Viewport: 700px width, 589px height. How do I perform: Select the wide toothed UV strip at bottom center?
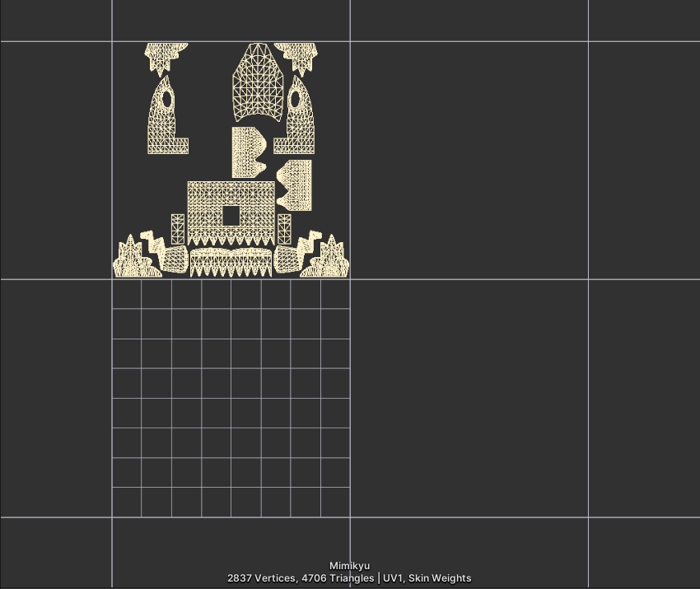[x=230, y=262]
